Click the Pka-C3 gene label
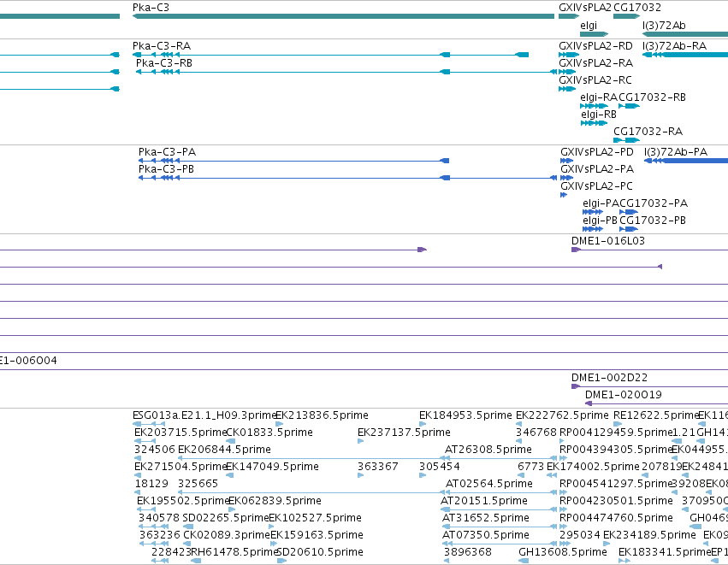 tap(151, 8)
